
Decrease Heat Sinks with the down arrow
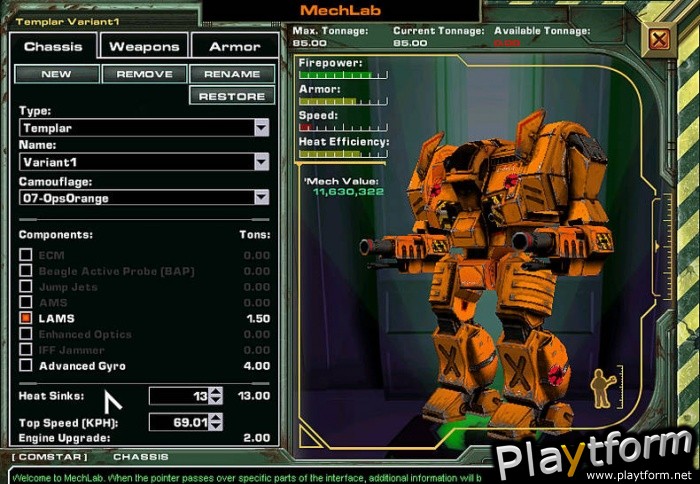click(216, 400)
